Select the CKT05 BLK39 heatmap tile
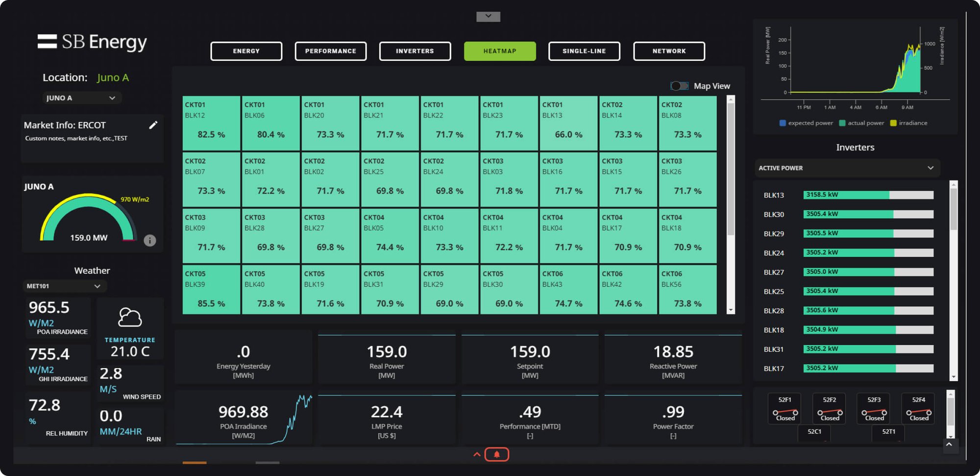The width and height of the screenshot is (980, 476). coord(211,289)
